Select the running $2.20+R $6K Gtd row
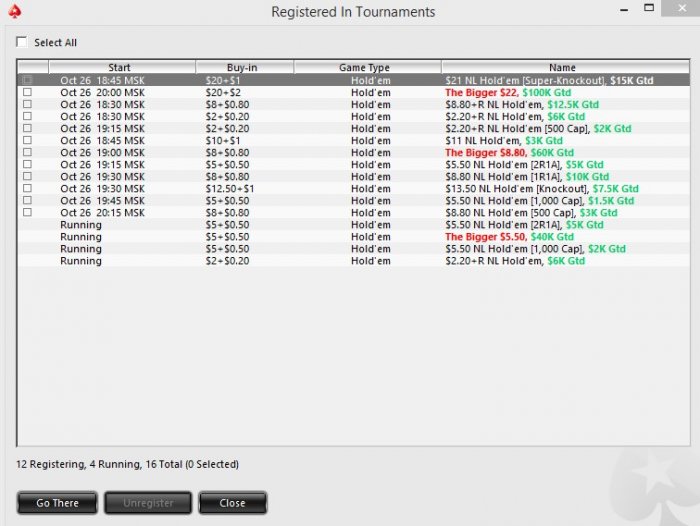700x526 pixels. pos(354,261)
